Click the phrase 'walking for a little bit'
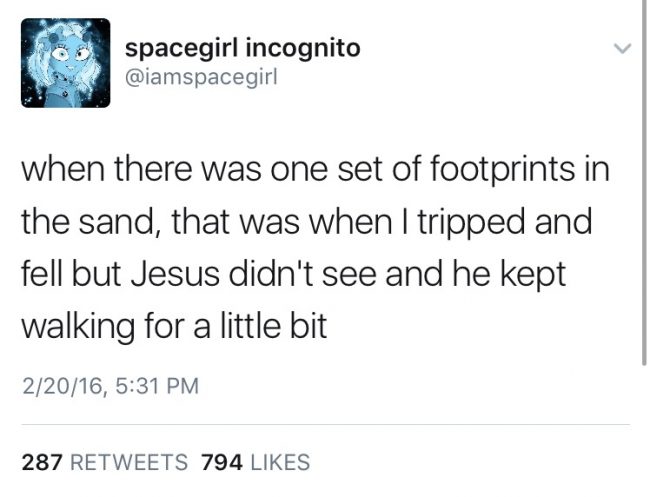 pos(174,326)
